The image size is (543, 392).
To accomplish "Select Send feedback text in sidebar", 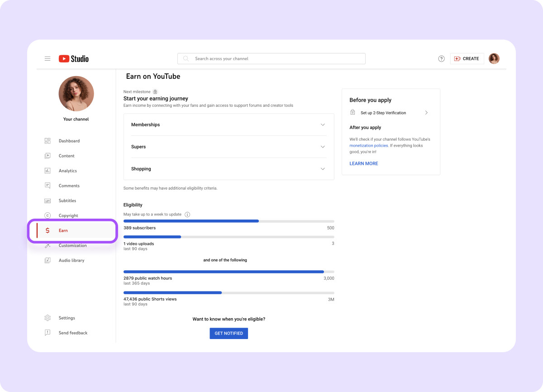I will coord(73,333).
